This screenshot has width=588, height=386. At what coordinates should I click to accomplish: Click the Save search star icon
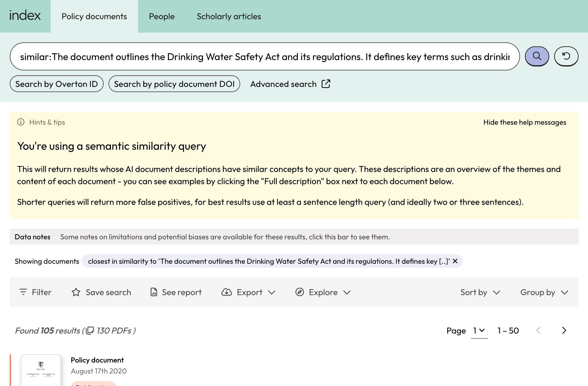pos(76,292)
